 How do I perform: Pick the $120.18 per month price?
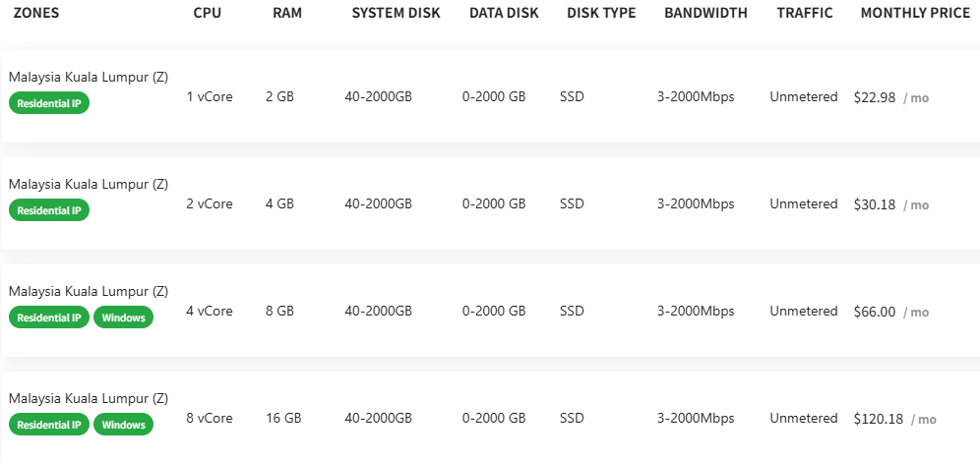(x=879, y=419)
